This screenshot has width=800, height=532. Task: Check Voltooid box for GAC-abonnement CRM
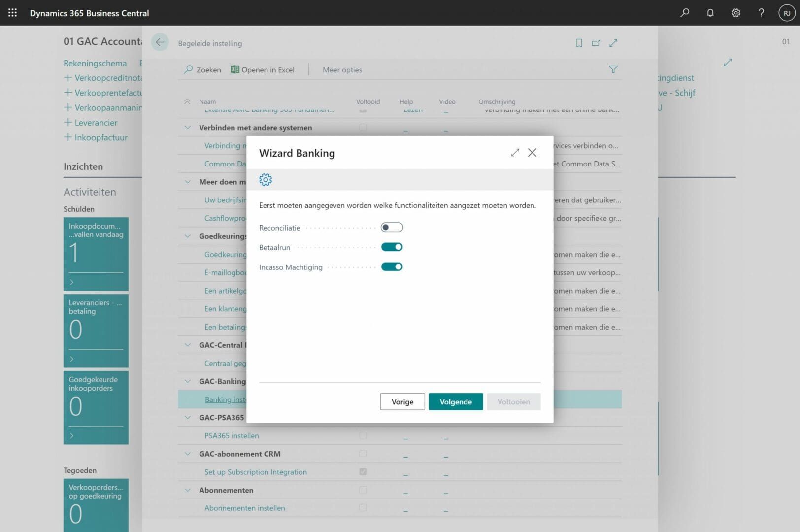(x=363, y=454)
